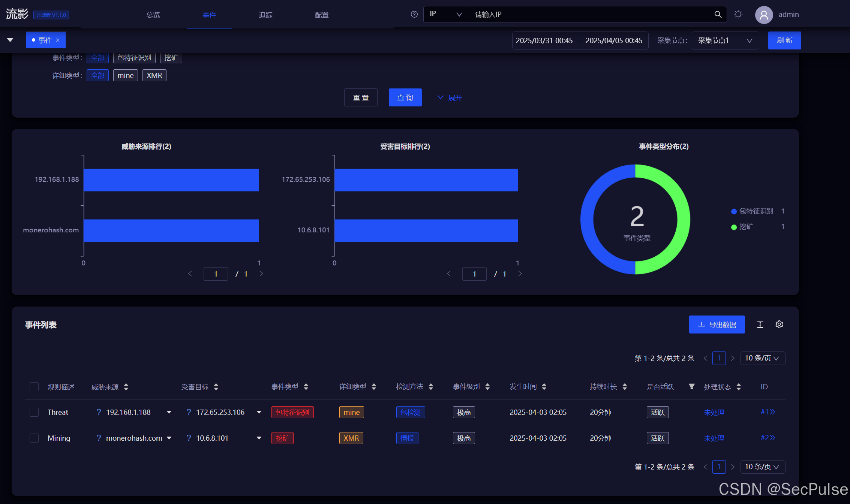This screenshot has width=850, height=504.
Task: Open the 总览 navigation tab
Action: 153,15
